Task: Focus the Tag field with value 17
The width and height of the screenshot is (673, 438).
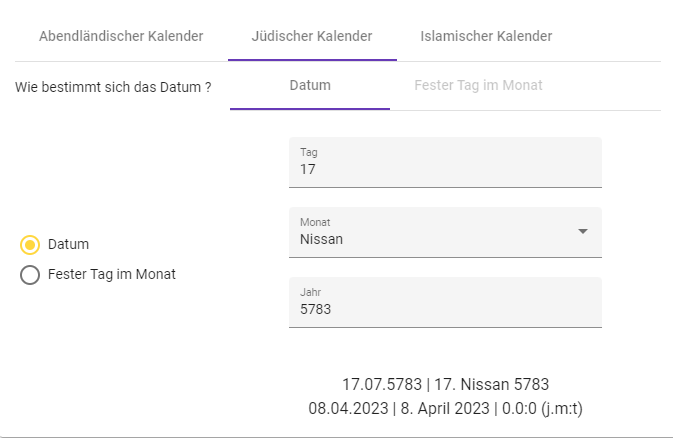Action: 445,170
